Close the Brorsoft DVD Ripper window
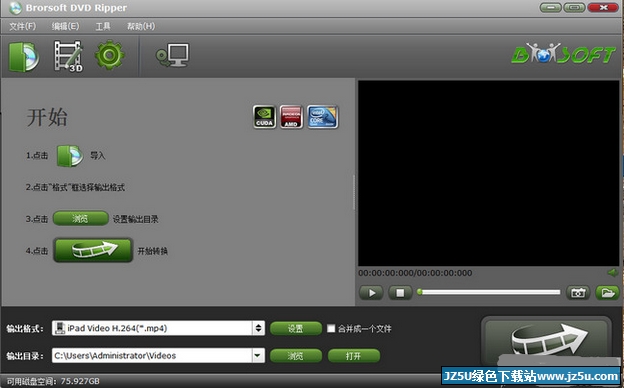 [603, 8]
